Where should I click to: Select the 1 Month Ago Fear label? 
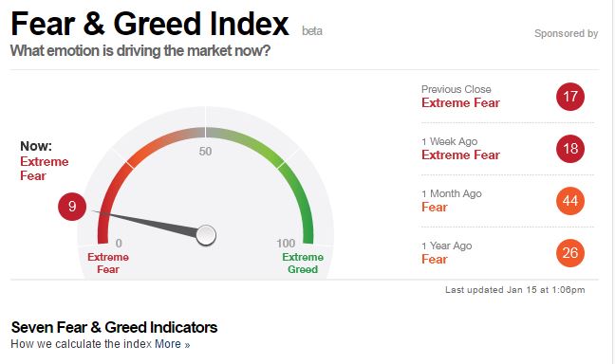tap(434, 207)
